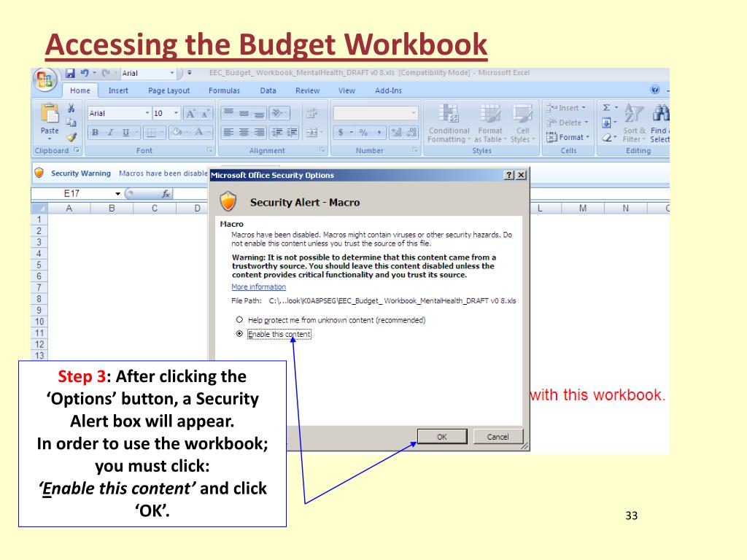Save the workbook via Quick Access toolbar
This screenshot has width=747, height=560.
[x=71, y=73]
